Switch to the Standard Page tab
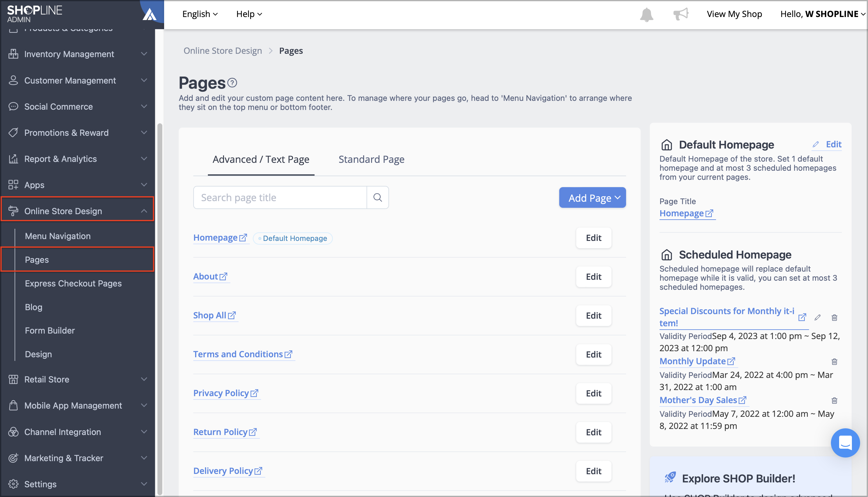This screenshot has height=497, width=868. click(x=371, y=159)
